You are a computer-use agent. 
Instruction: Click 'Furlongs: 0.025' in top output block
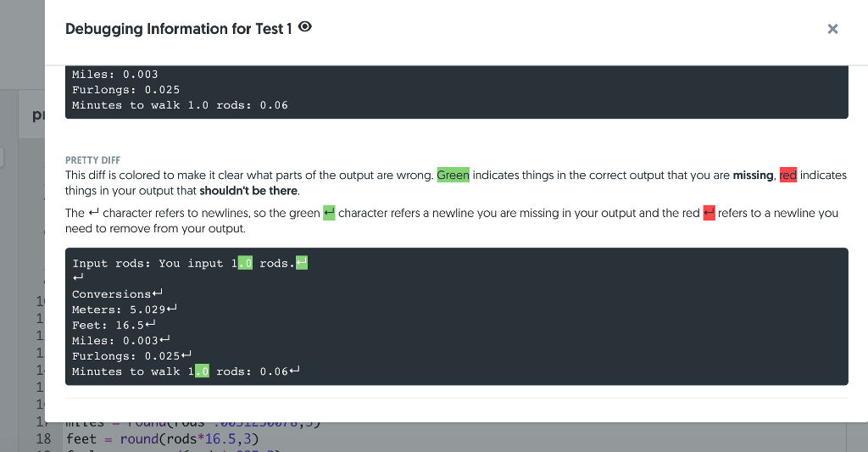(x=125, y=90)
